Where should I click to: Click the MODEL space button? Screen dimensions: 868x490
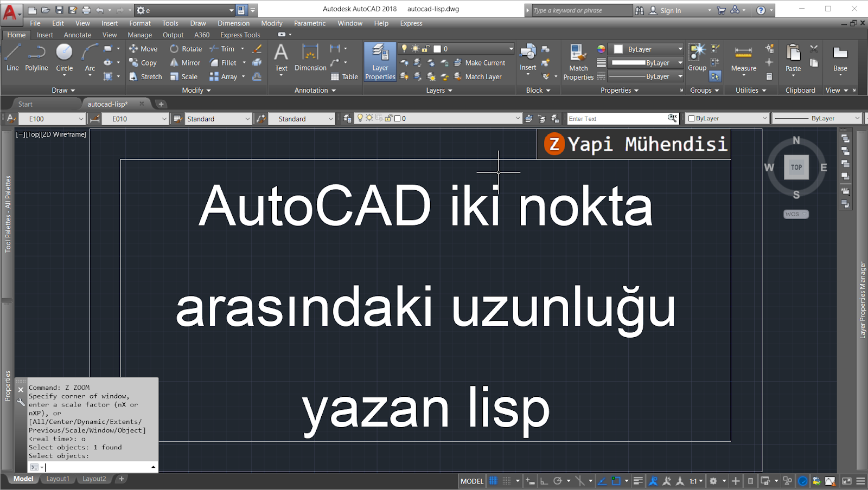471,481
